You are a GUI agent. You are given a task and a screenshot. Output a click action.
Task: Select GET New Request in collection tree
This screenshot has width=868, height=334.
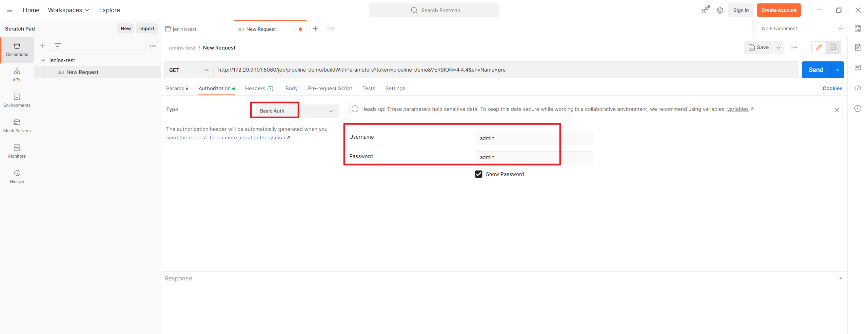tap(98, 72)
